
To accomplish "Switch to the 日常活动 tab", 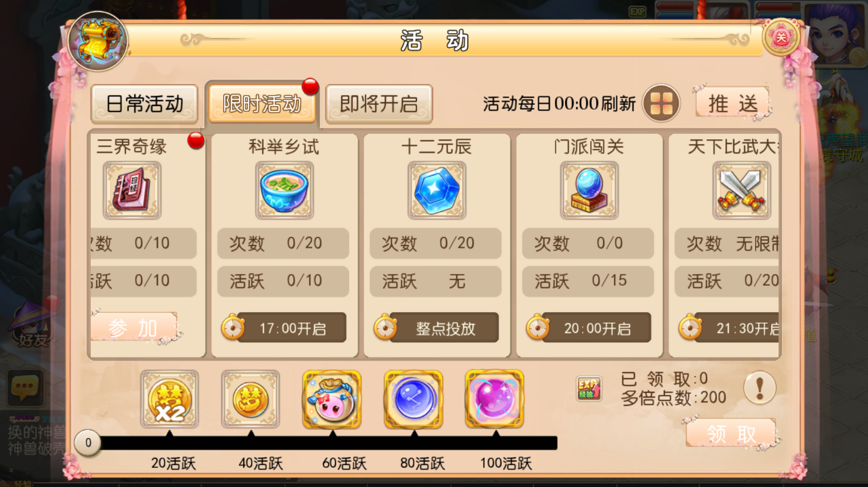I will click(145, 104).
